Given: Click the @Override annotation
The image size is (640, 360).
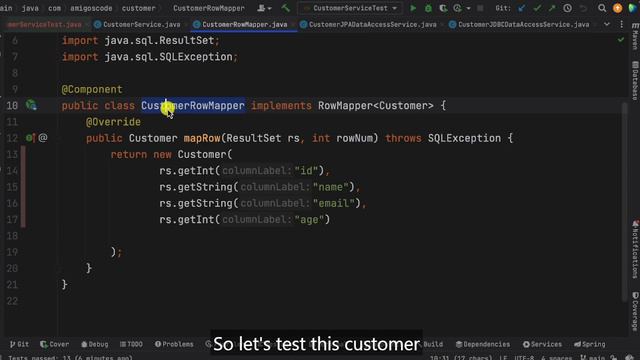Looking at the screenshot, I should pos(113,122).
